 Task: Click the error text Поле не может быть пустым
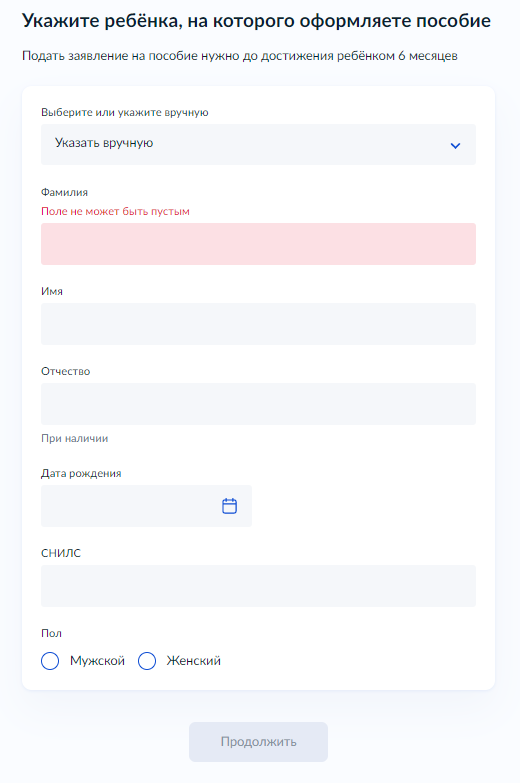pyautogui.click(x=115, y=211)
